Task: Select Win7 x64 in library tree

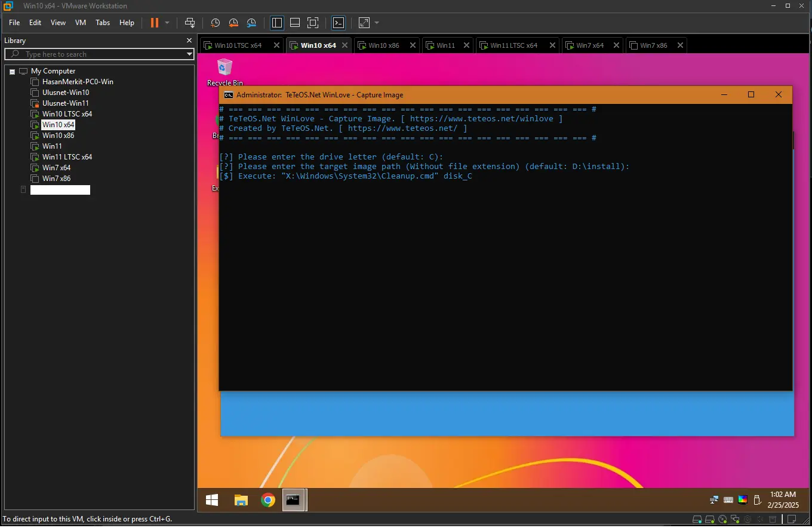Action: pyautogui.click(x=56, y=168)
